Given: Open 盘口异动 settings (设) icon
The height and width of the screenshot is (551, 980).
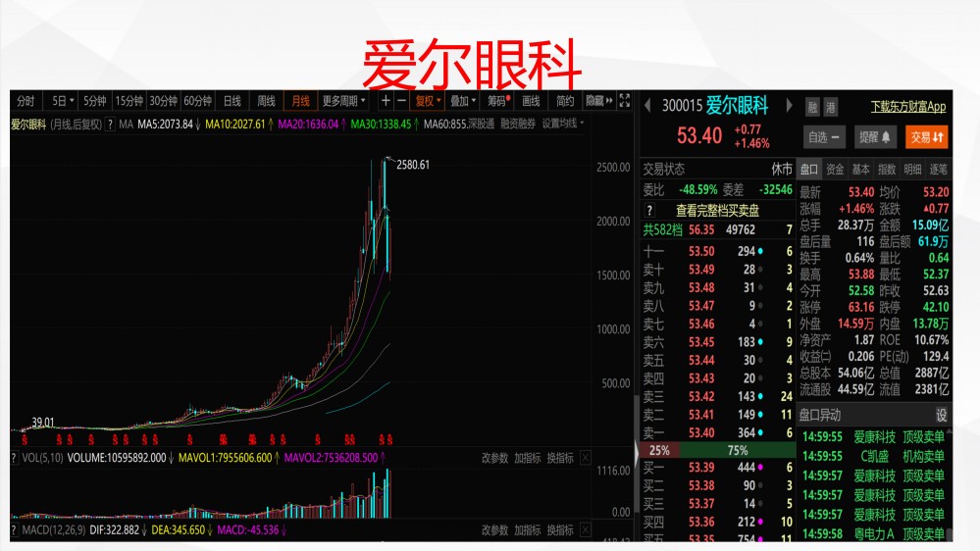Looking at the screenshot, I should 941,416.
